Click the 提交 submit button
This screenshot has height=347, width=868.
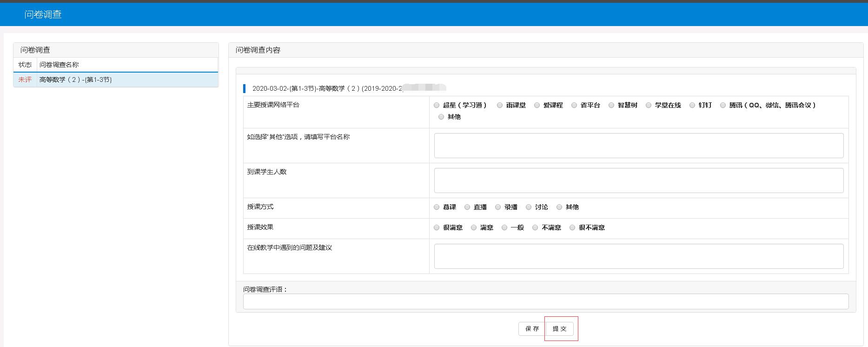click(560, 329)
